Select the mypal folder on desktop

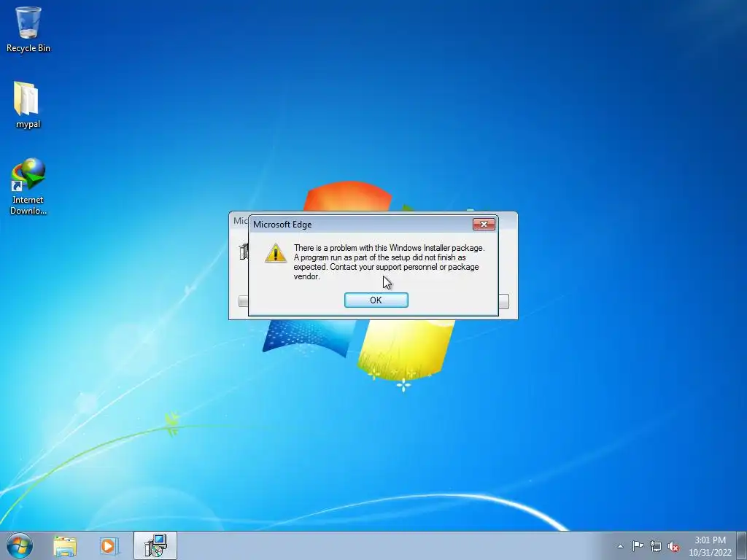pyautogui.click(x=28, y=105)
